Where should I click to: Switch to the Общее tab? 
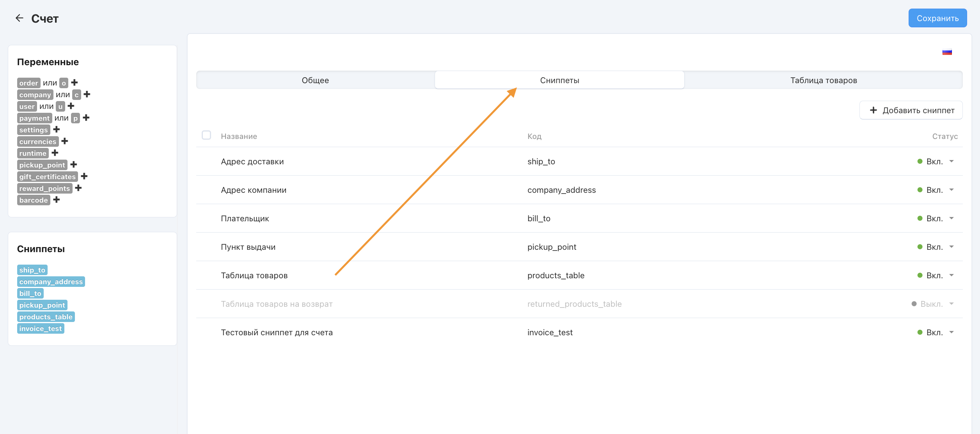[315, 80]
